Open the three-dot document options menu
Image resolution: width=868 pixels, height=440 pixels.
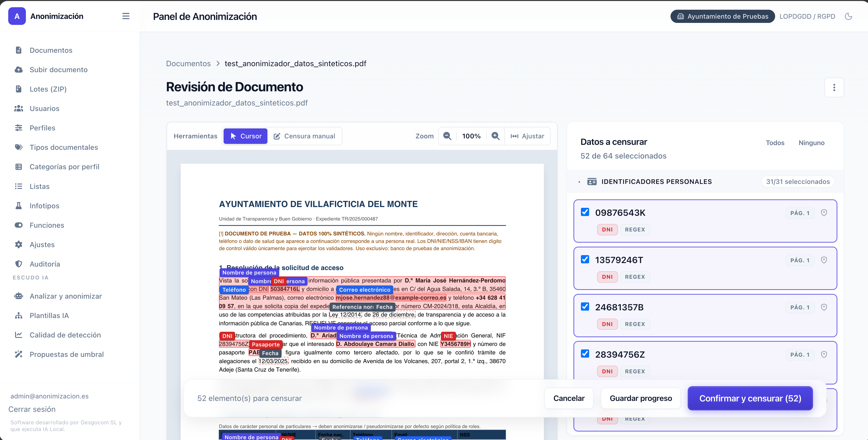coord(834,88)
